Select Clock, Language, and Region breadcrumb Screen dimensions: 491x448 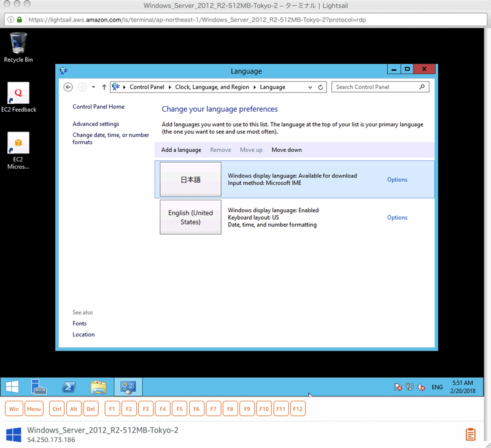(212, 87)
